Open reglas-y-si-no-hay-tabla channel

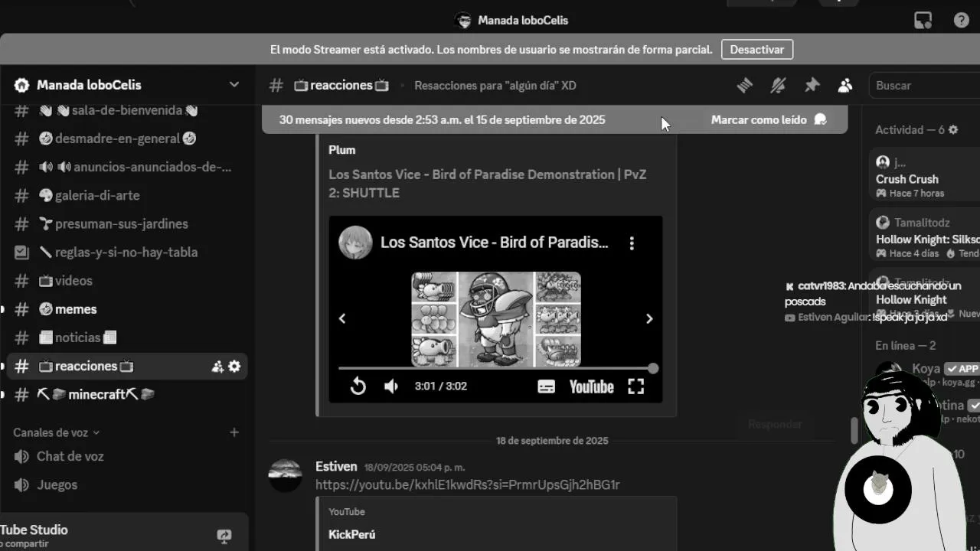click(126, 252)
